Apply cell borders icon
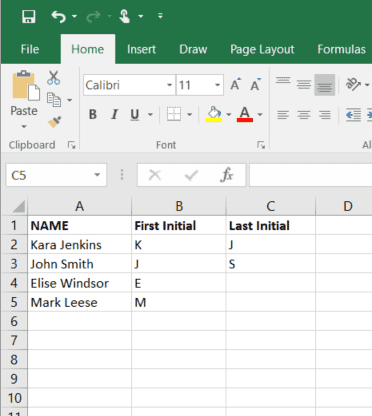Screen dimensions: 372x416 [174, 114]
